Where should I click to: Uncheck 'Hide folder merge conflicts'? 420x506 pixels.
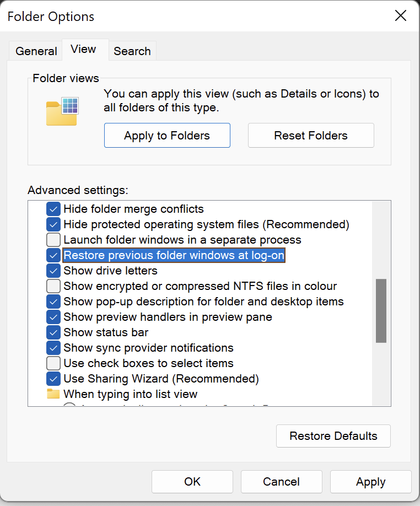pos(53,209)
